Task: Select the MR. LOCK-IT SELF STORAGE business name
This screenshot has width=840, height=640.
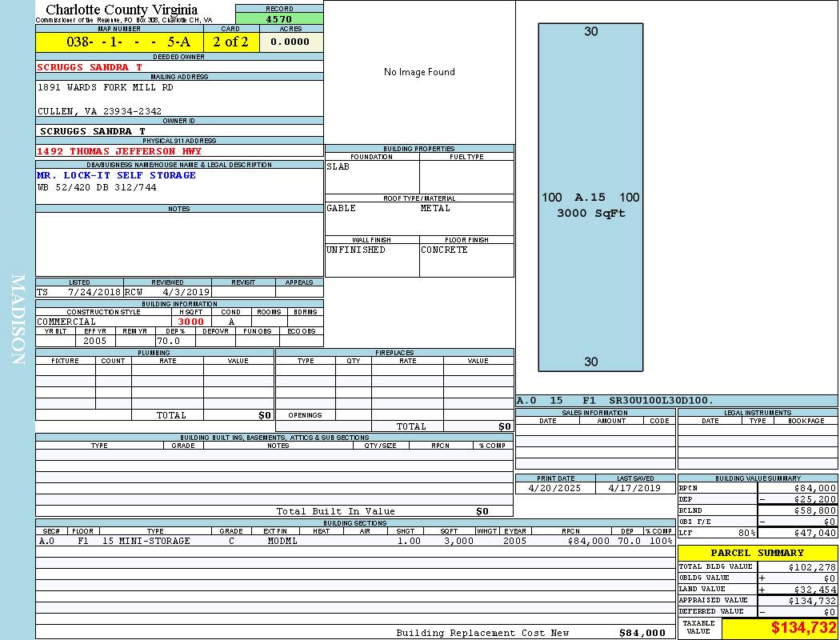Action: [116, 175]
